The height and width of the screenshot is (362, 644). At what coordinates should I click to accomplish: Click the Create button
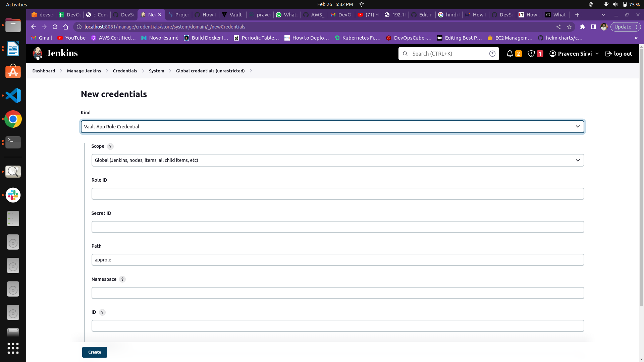point(95,352)
